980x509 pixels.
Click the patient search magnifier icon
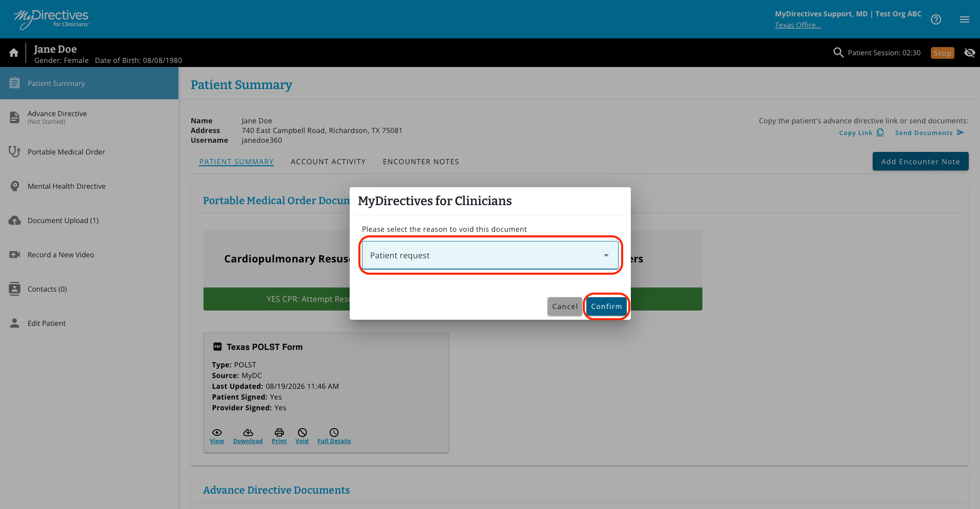point(838,53)
